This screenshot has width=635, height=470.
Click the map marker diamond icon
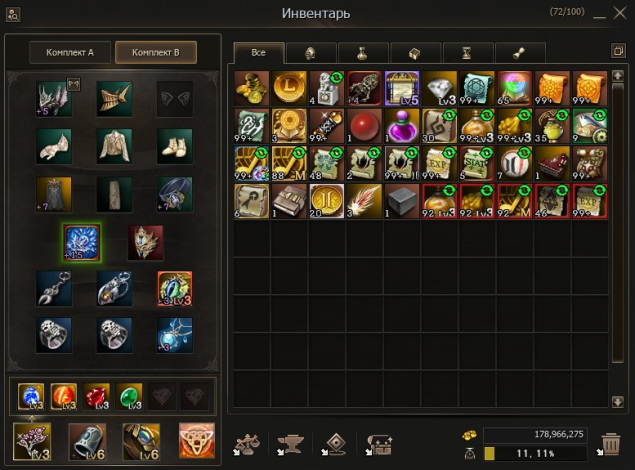point(335,444)
